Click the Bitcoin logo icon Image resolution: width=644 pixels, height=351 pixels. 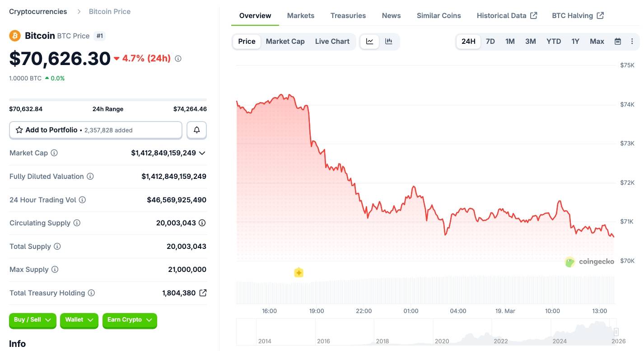point(14,35)
